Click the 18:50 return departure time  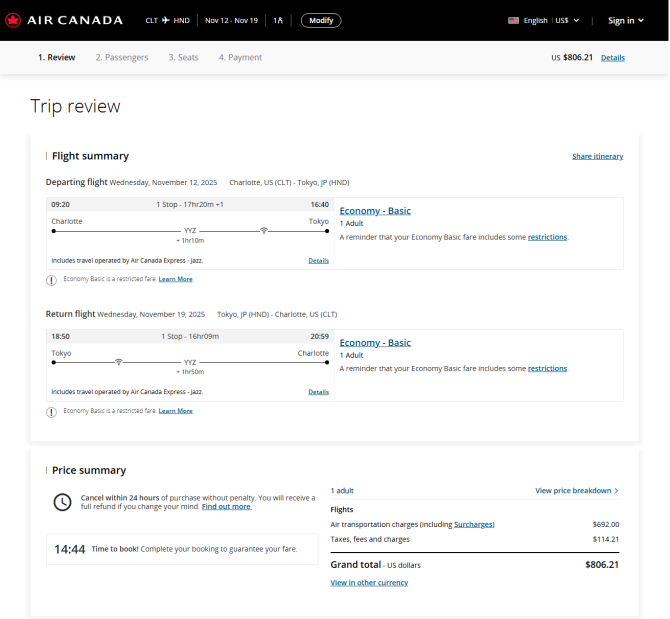coord(60,336)
